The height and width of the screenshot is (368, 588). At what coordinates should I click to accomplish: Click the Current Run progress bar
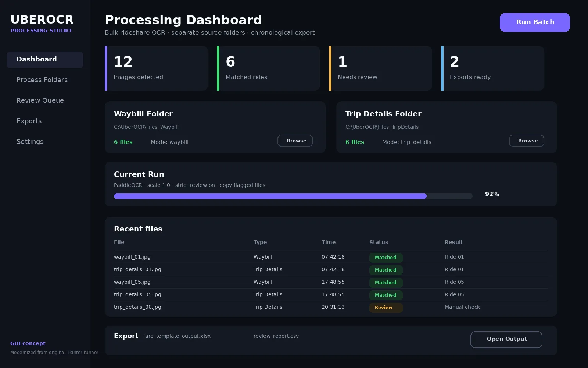tap(293, 196)
